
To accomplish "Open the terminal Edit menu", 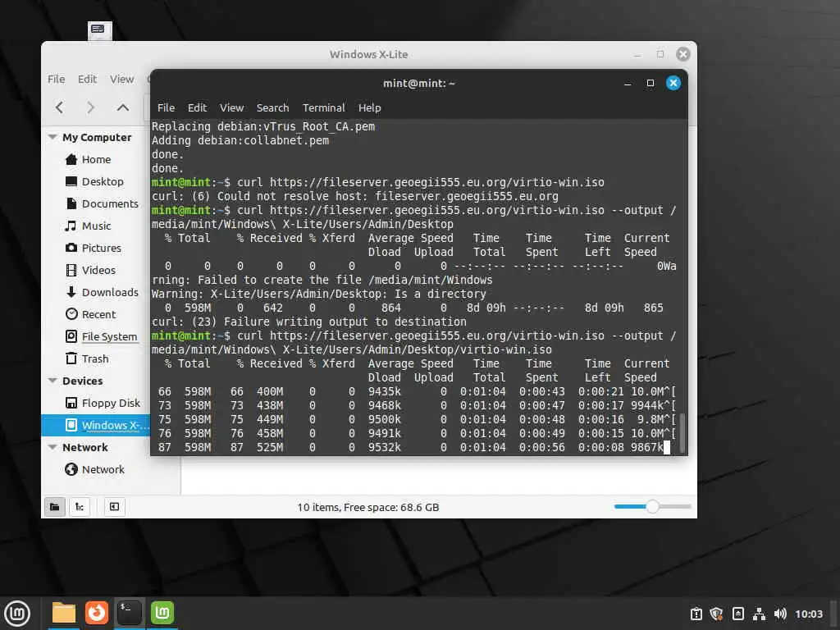I will pos(197,107).
